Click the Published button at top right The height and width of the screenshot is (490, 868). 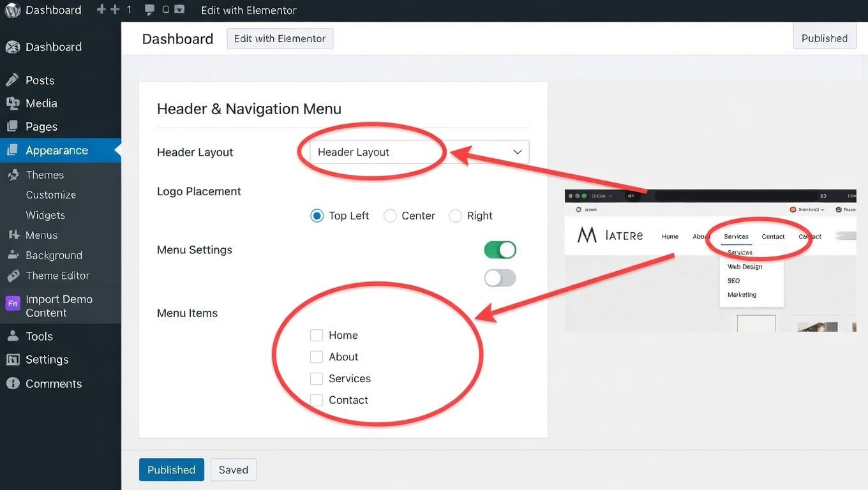coord(825,38)
